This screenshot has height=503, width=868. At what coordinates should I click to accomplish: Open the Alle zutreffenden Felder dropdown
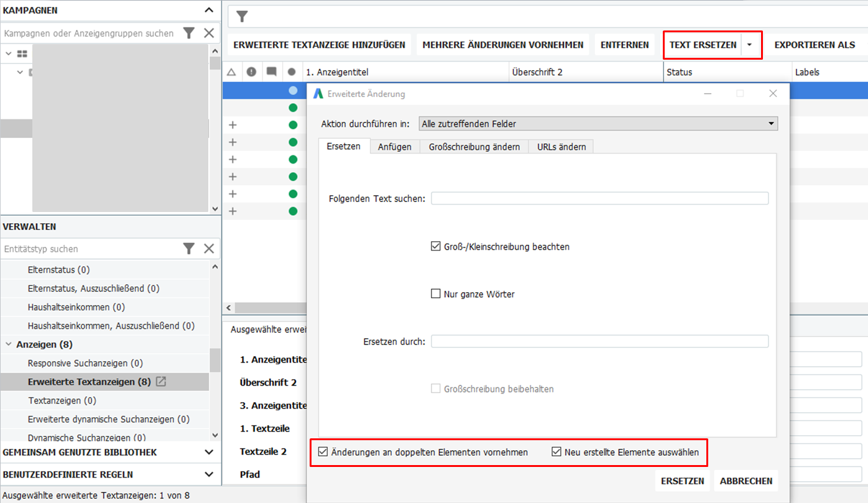tap(771, 123)
